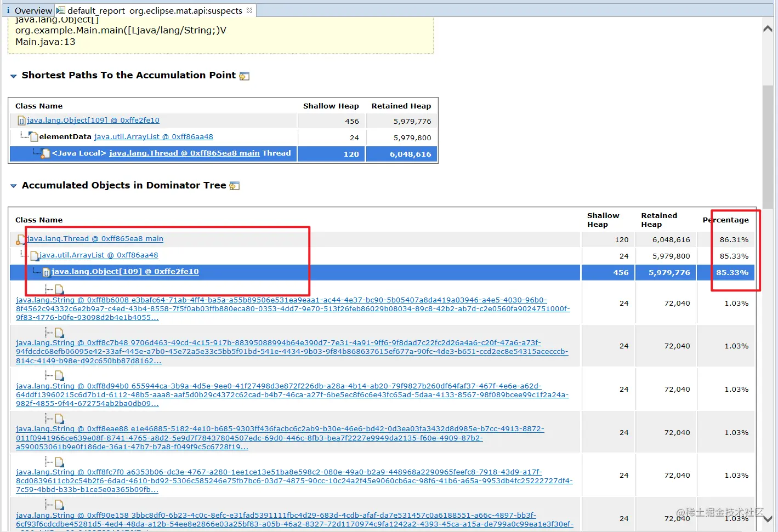Viewport: 778px width, 532px height.
Task: Click the 86.31% percentage cell
Action: tap(734, 240)
